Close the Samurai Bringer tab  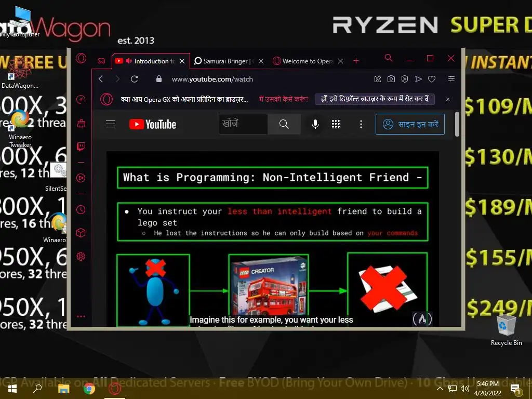click(x=261, y=61)
